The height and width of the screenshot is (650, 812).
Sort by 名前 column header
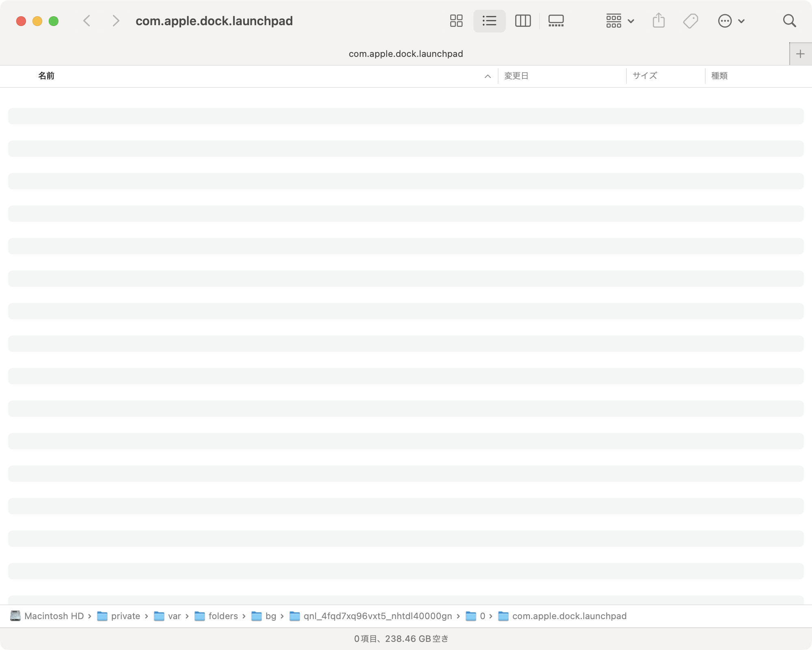click(x=46, y=76)
